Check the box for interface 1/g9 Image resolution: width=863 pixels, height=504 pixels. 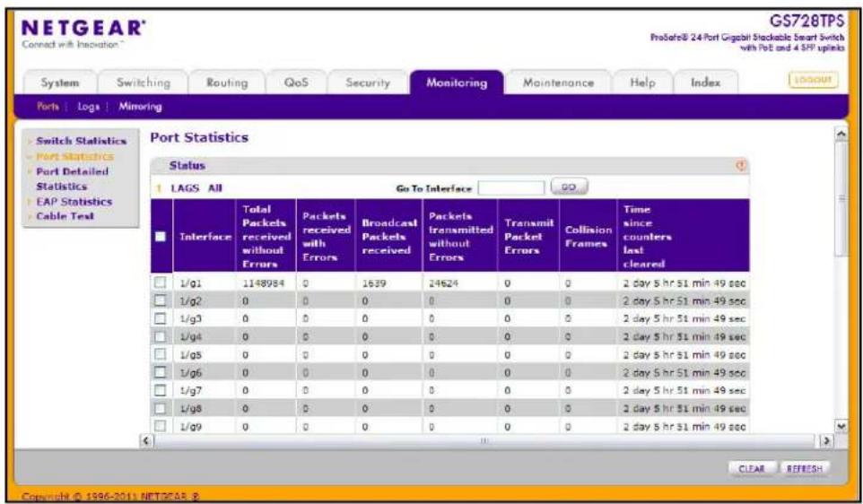(161, 426)
